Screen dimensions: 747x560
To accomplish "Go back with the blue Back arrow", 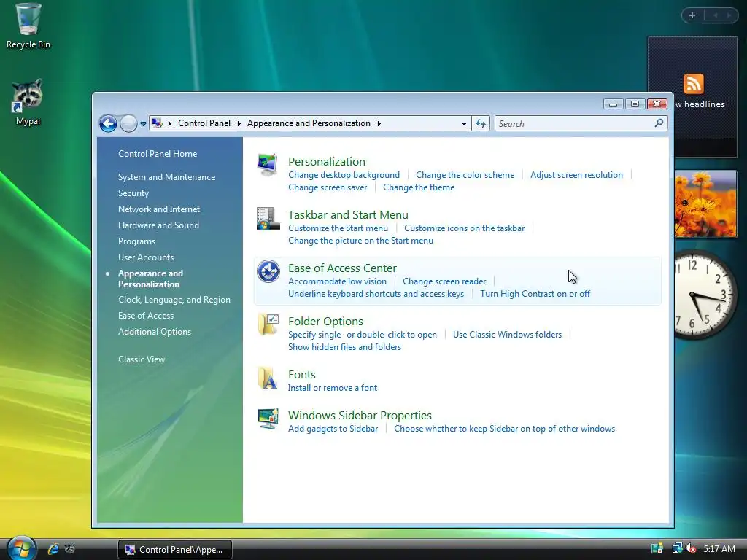I will click(108, 124).
